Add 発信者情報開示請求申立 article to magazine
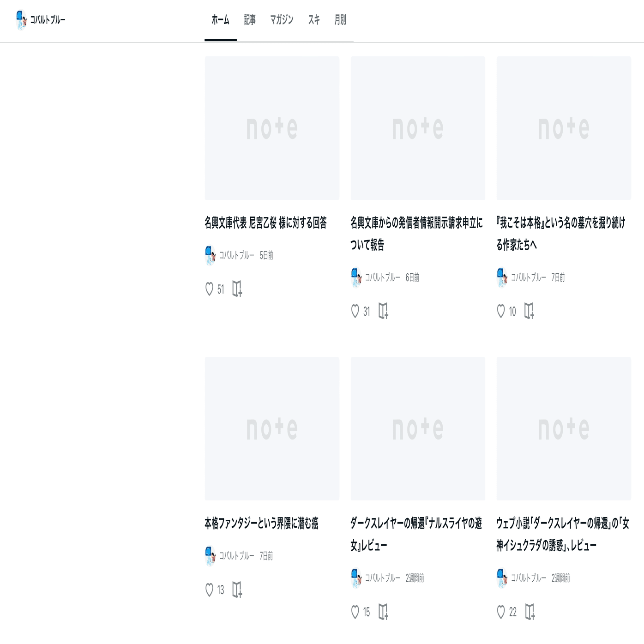 383,311
